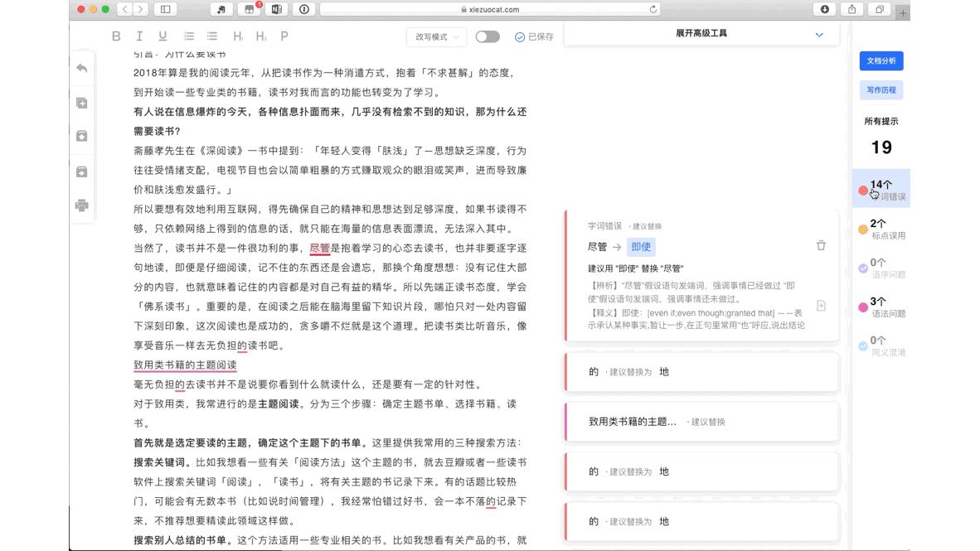980x551 pixels.
Task: Open 文档分析 in the right panel
Action: (x=881, y=60)
